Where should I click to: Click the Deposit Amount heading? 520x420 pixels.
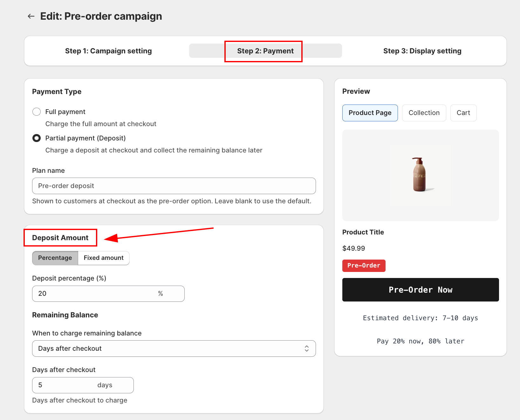[x=60, y=238]
